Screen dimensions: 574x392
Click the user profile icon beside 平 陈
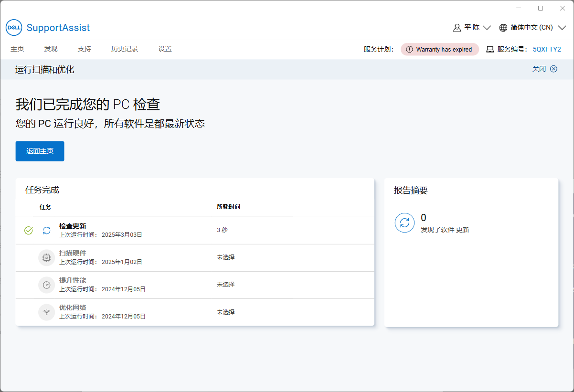coord(457,28)
